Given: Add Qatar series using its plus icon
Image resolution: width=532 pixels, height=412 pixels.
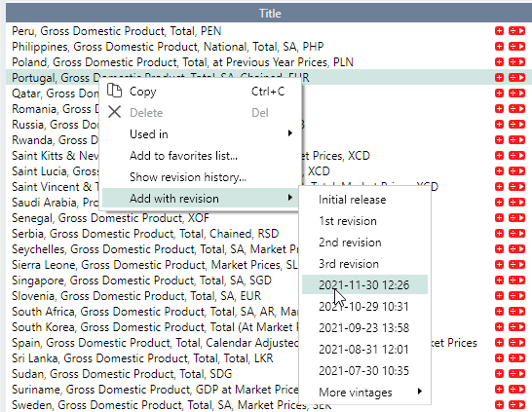Looking at the screenshot, I should point(499,94).
